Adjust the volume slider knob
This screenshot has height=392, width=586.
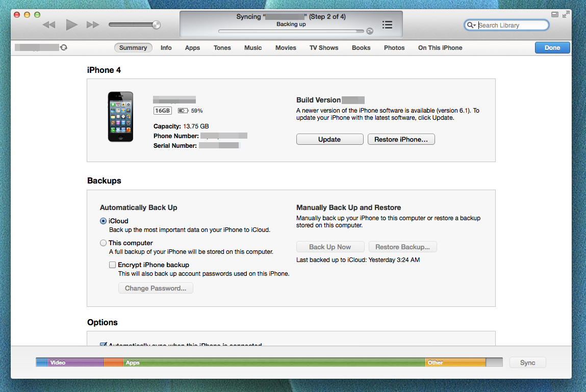point(156,24)
